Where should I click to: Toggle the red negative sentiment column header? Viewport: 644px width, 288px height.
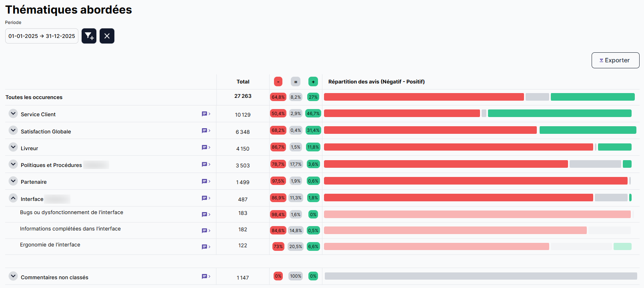[278, 82]
